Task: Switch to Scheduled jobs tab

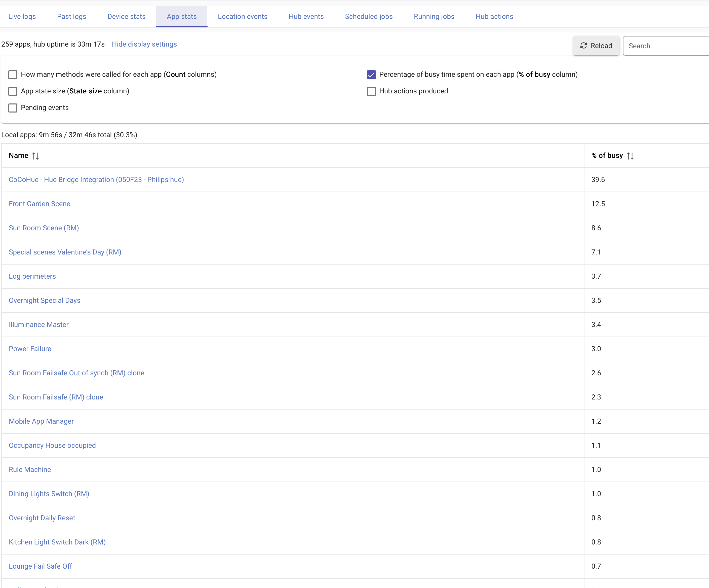Action: tap(369, 17)
